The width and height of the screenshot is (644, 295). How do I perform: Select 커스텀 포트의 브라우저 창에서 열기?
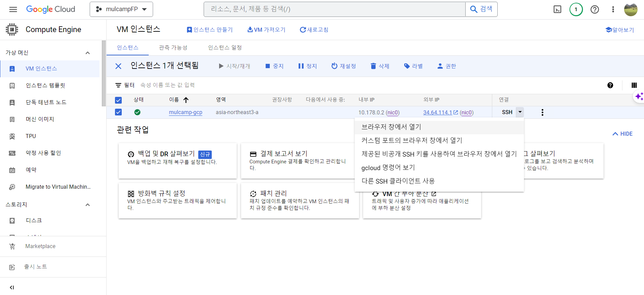(439, 141)
